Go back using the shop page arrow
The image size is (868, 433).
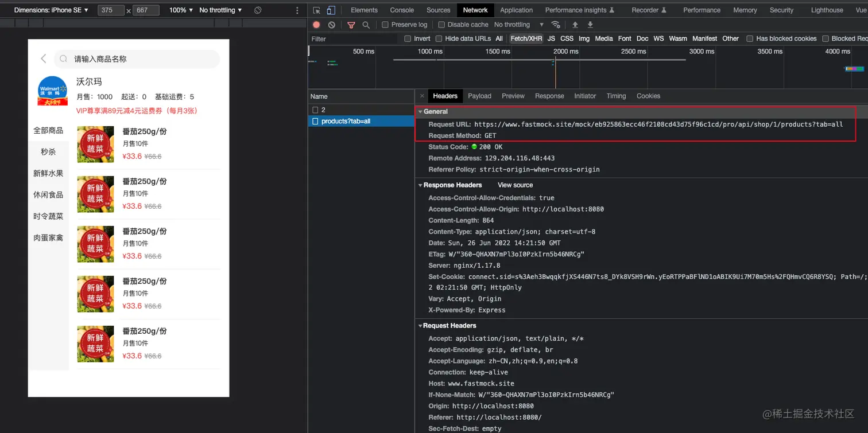(x=43, y=58)
